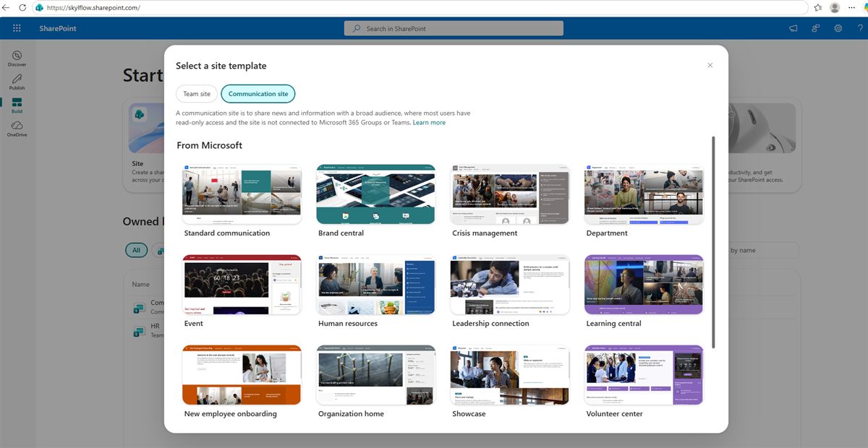Click the Showcase label text
Image resolution: width=868 pixels, height=448 pixels.
pos(469,414)
